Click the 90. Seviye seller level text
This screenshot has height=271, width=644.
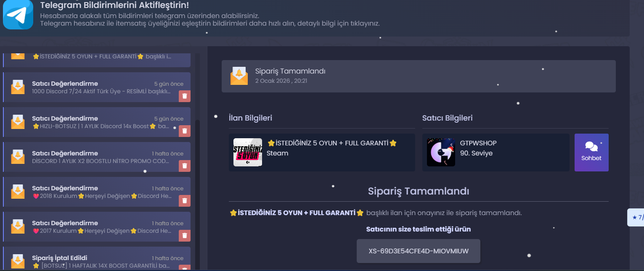(476, 153)
